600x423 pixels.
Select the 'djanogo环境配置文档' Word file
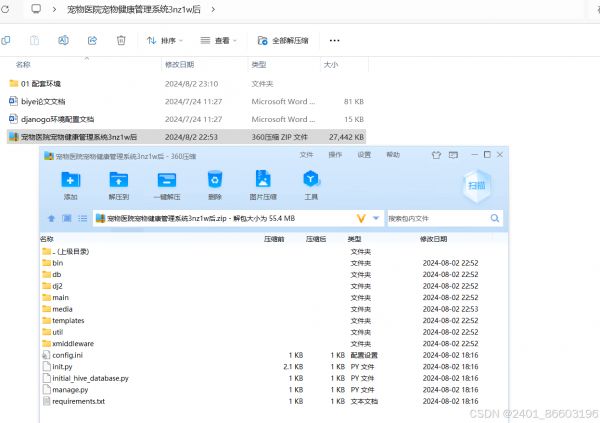pyautogui.click(x=52, y=119)
